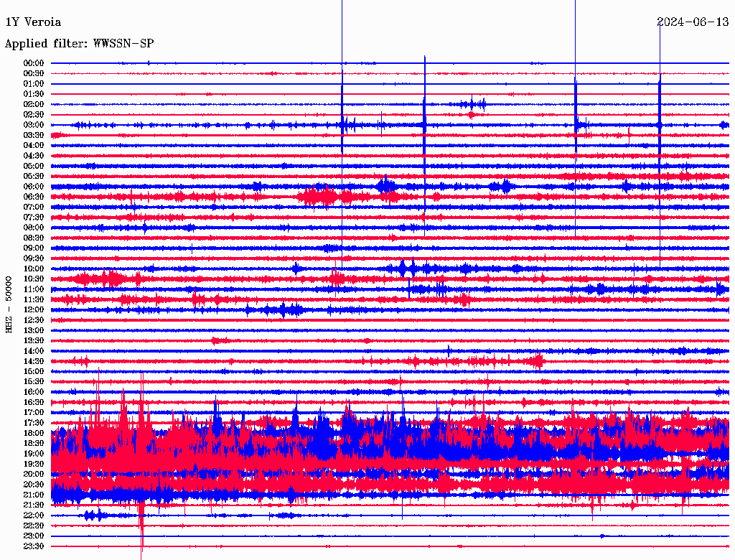The width and height of the screenshot is (735, 560).
Task: Click the vertical 'HHZ - 50000' axis label
Action: [9, 304]
